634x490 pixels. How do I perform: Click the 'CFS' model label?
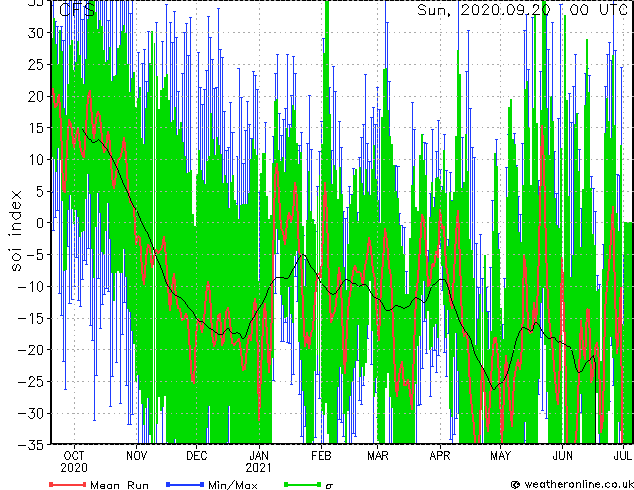tap(76, 9)
